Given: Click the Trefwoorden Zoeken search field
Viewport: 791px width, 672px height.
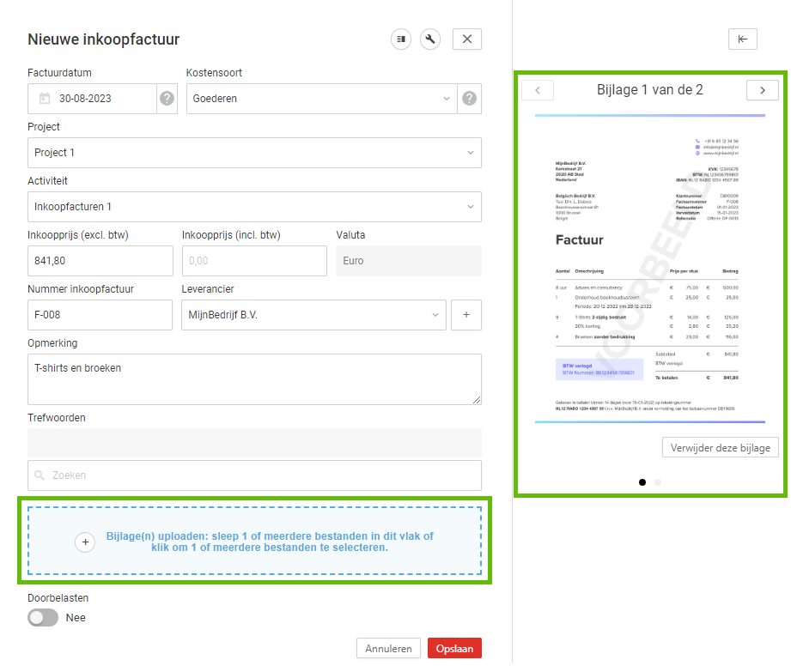Looking at the screenshot, I should pos(254,475).
